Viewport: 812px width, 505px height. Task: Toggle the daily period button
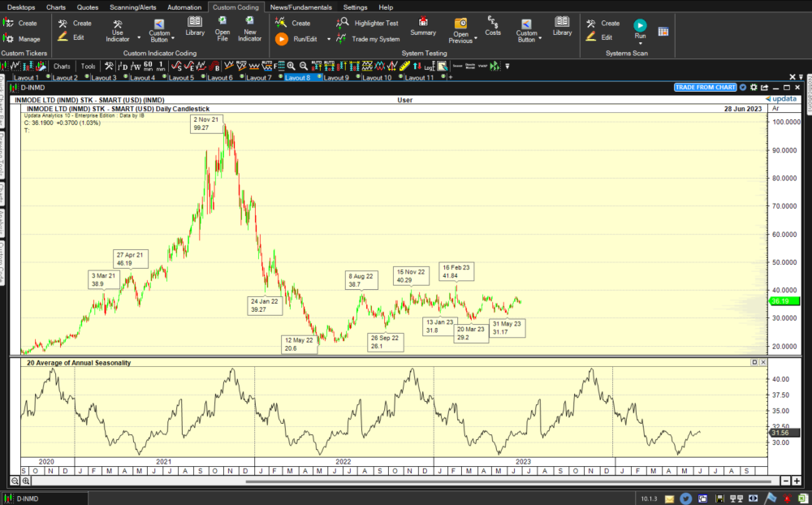(x=123, y=67)
